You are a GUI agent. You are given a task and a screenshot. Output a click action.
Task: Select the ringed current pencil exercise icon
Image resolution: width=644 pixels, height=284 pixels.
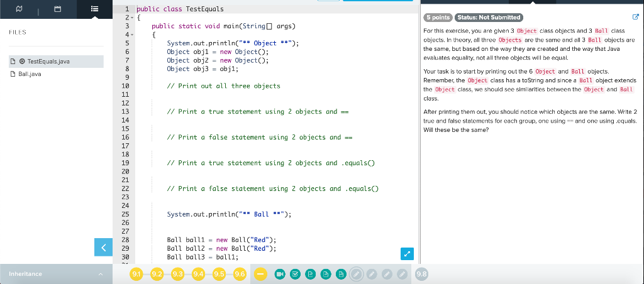click(356, 274)
